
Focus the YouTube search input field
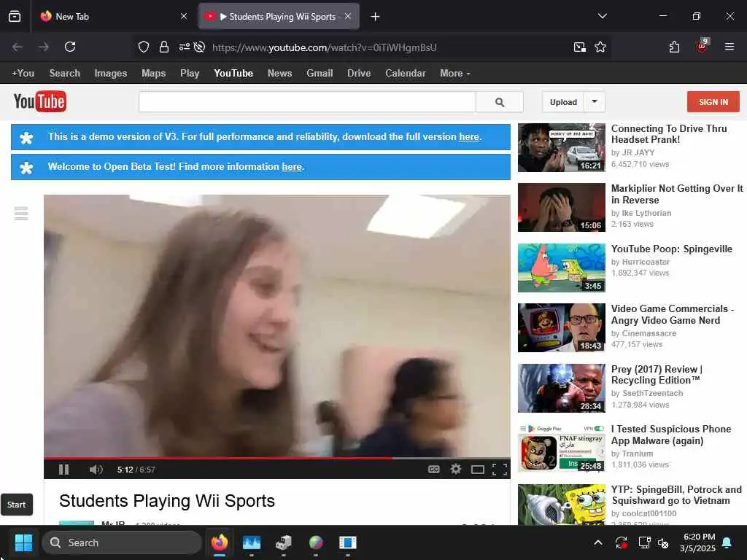click(307, 102)
